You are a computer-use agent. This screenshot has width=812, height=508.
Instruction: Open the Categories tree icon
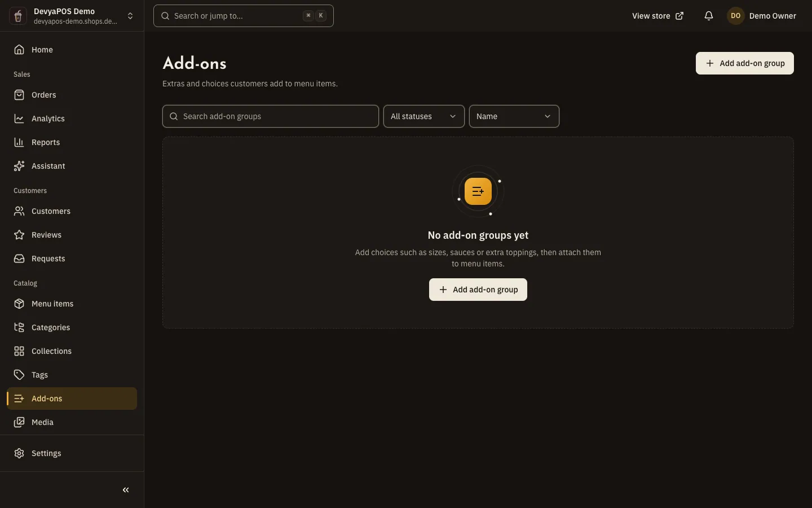19,327
